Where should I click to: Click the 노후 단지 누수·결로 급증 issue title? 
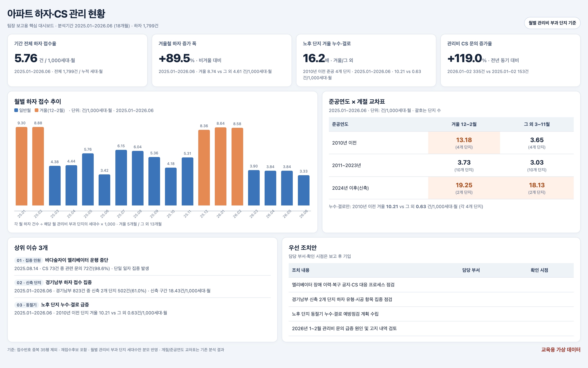[65, 305]
